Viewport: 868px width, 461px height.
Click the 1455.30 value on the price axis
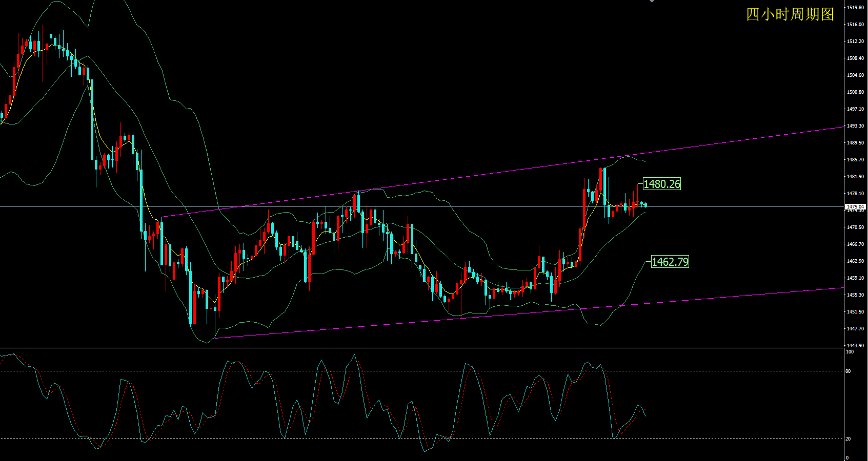point(855,295)
